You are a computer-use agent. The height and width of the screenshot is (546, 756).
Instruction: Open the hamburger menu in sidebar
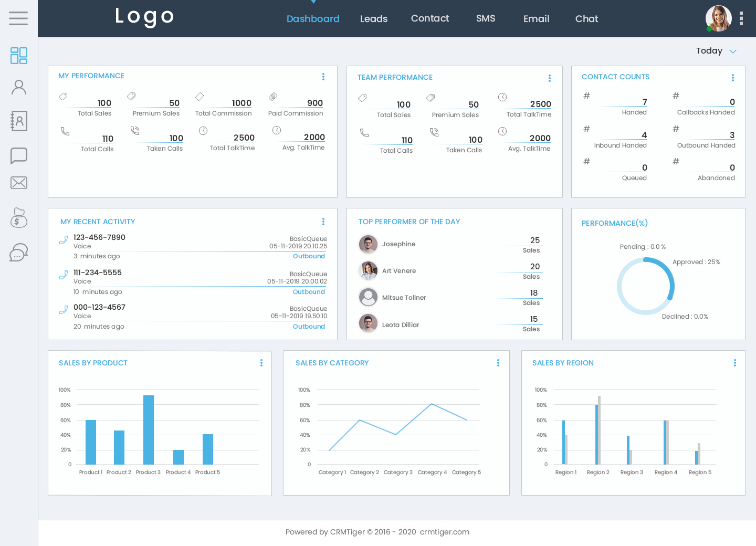click(18, 18)
